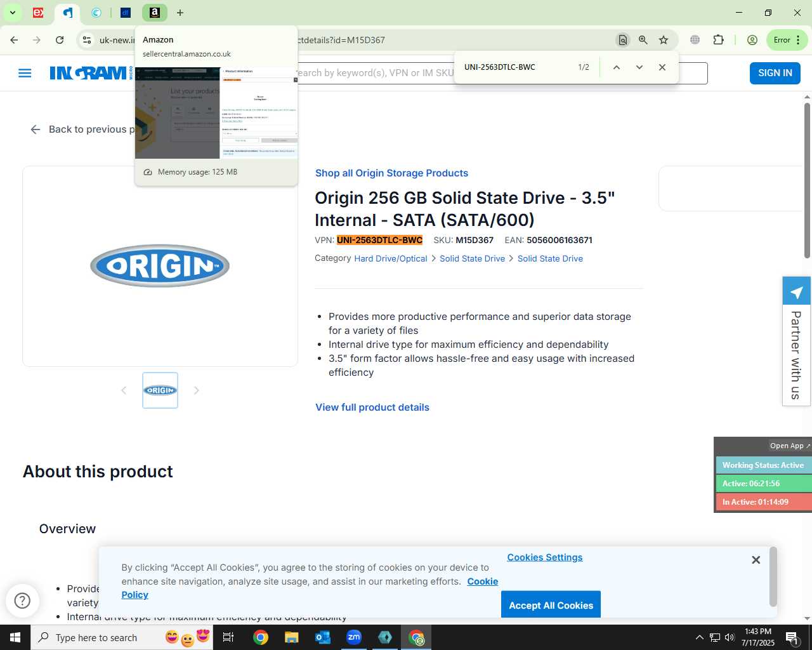Open Outlook from the taskbar
Viewport: 812px width, 650px height.
click(322, 637)
